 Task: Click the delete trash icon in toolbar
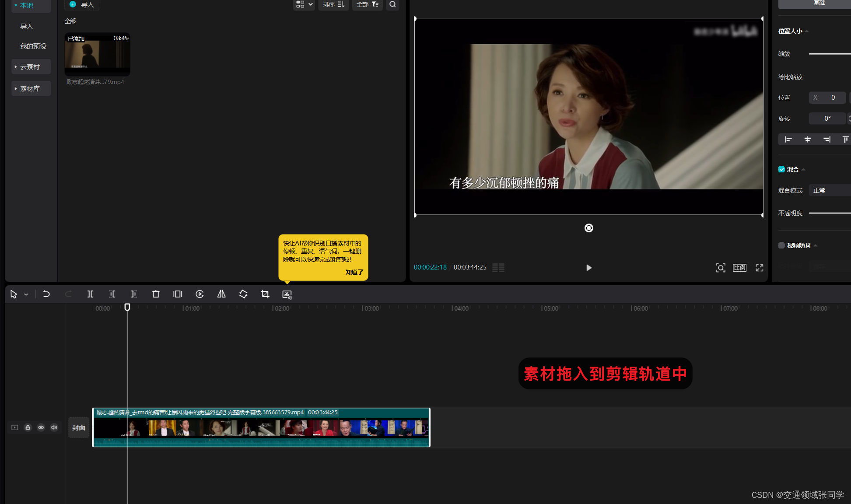tap(156, 294)
